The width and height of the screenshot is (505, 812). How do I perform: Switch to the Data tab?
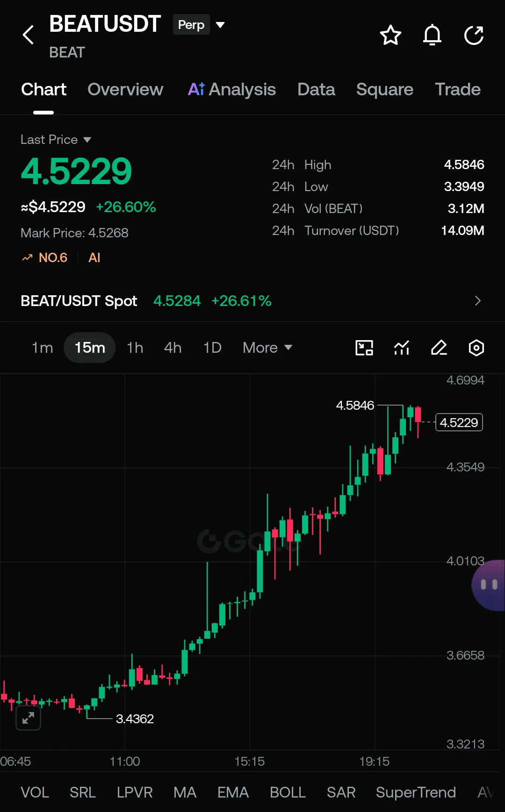click(x=316, y=89)
